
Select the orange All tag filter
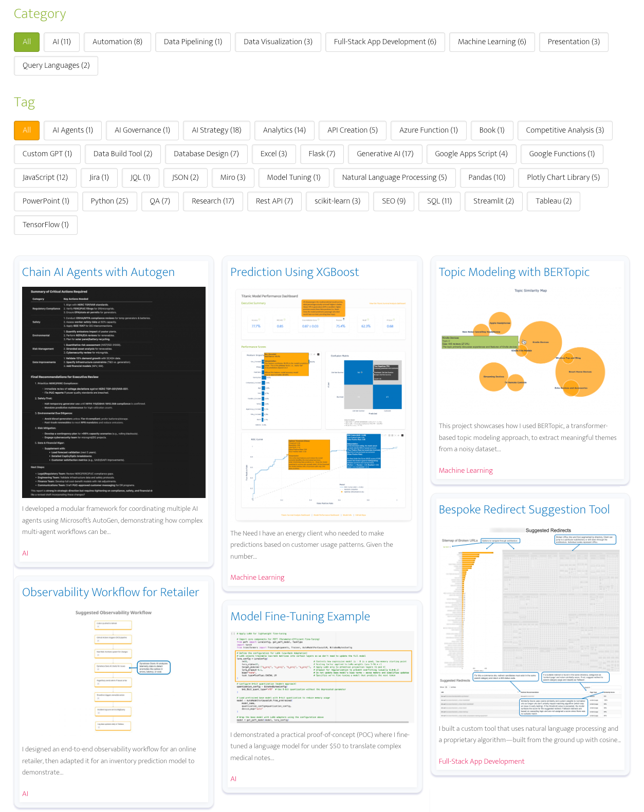pyautogui.click(x=27, y=131)
